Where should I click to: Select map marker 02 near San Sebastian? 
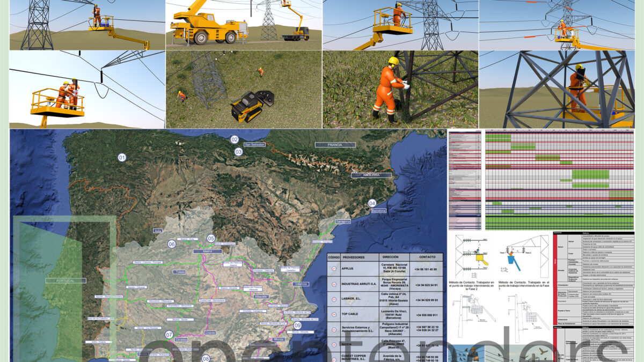[235, 139]
